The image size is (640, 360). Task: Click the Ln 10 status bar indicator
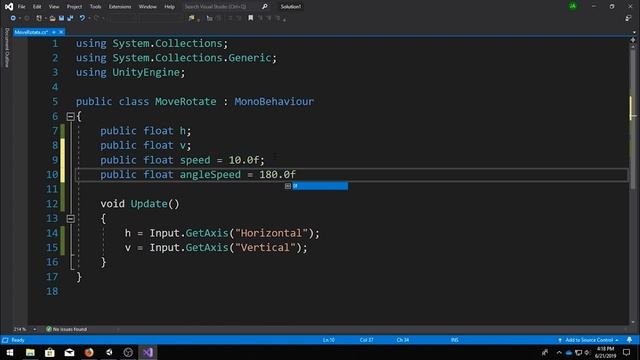pyautogui.click(x=329, y=340)
